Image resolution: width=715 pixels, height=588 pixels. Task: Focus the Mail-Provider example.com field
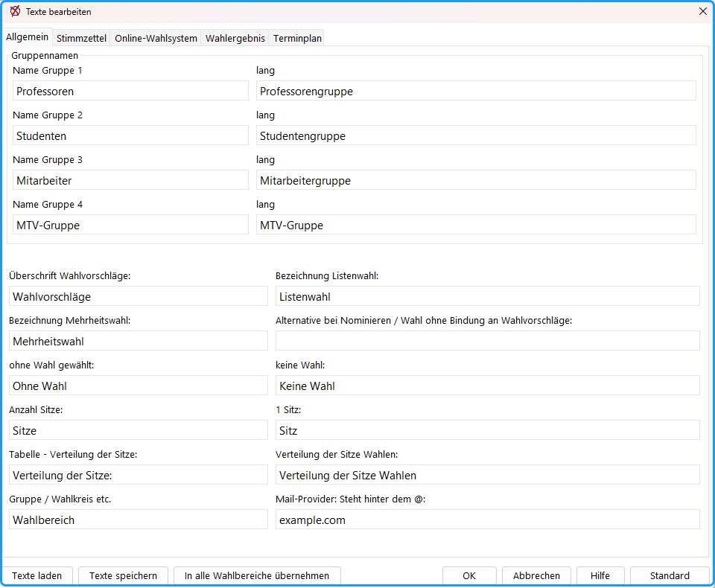pyautogui.click(x=487, y=520)
